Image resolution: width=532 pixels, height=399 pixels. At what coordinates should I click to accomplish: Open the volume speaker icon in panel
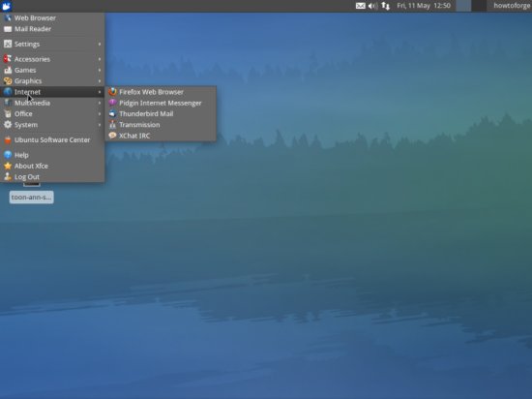click(372, 6)
